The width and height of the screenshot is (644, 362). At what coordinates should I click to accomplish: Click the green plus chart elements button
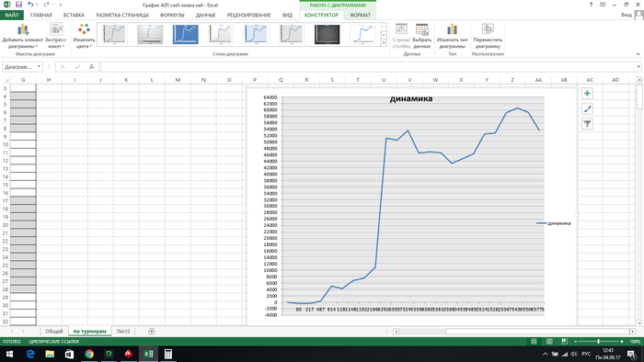[x=587, y=94]
